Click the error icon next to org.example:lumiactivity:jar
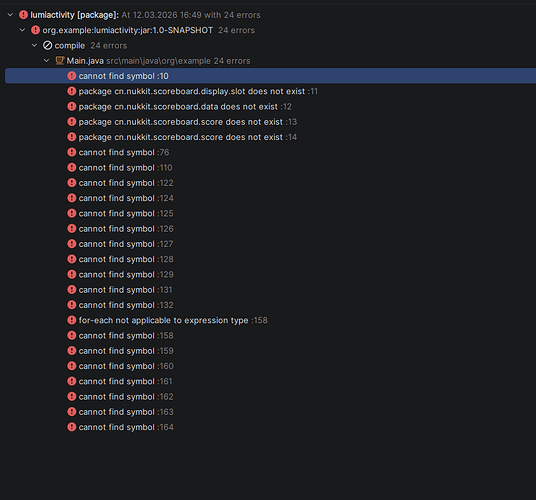Screen dimensions: 536x500 click(x=36, y=30)
